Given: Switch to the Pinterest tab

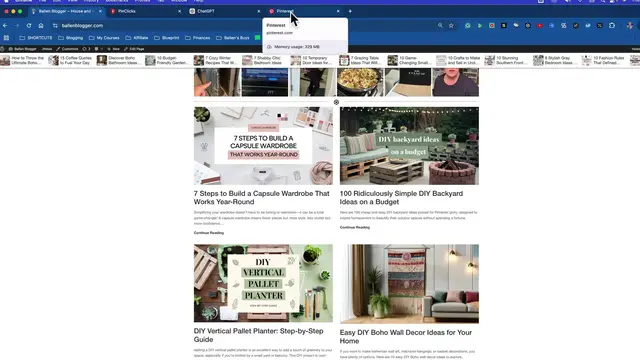Looking at the screenshot, I should pyautogui.click(x=303, y=11).
